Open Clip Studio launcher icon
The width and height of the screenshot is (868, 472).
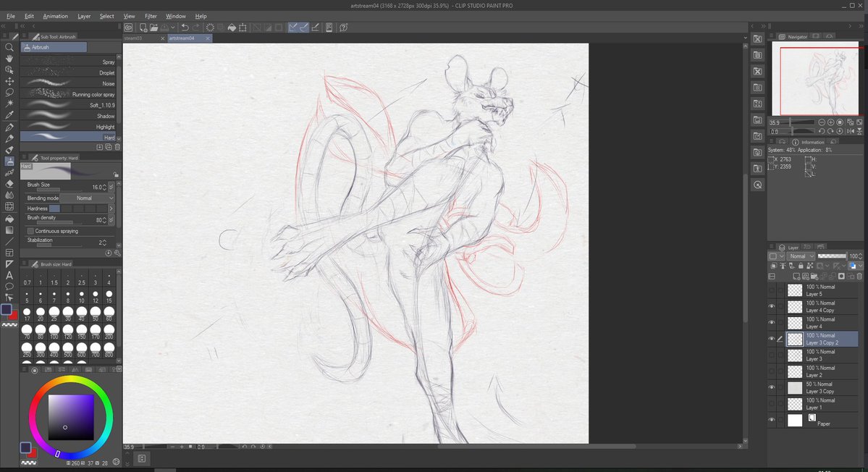(128, 27)
